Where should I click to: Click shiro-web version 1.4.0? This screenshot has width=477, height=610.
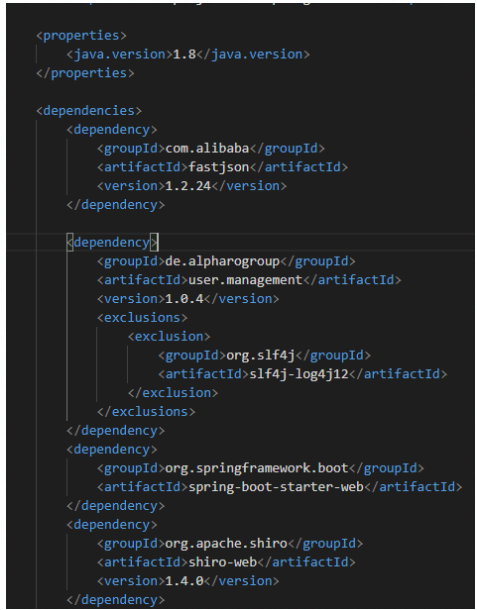point(184,581)
